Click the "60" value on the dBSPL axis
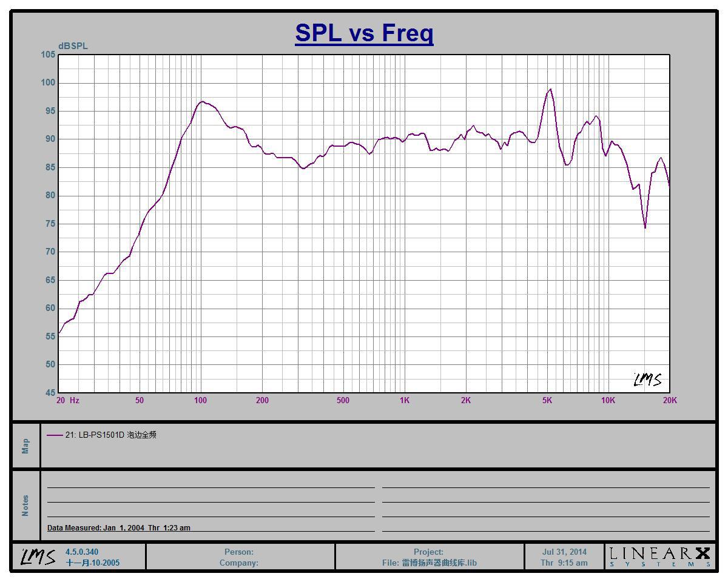The height and width of the screenshot is (582, 728). [50, 308]
